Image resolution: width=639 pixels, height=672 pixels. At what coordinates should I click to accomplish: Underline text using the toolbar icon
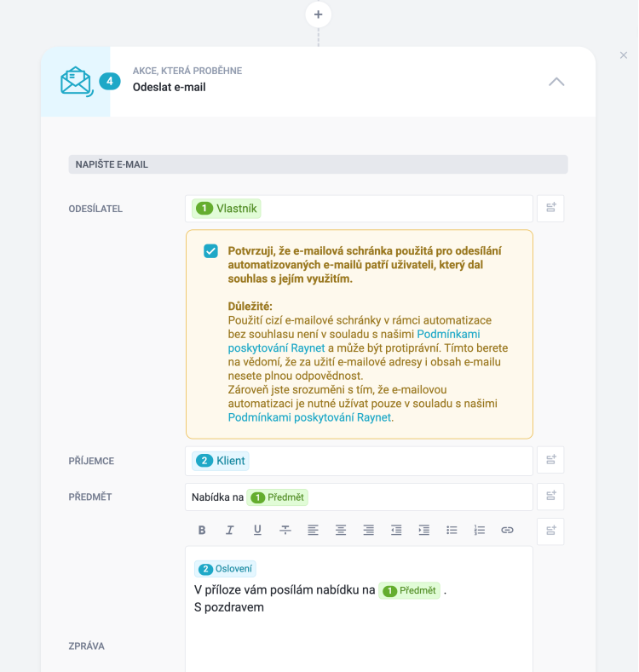[x=257, y=530]
